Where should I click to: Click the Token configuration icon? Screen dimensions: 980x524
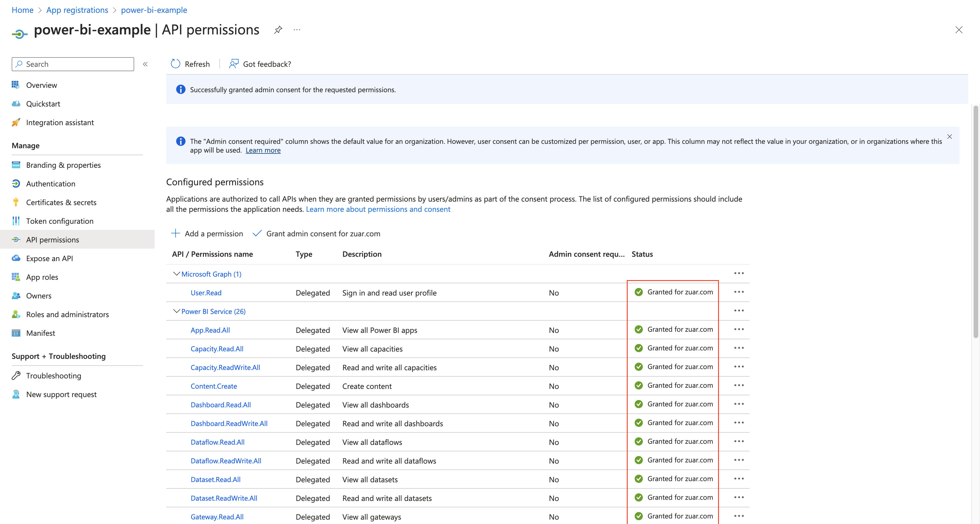pyautogui.click(x=16, y=221)
